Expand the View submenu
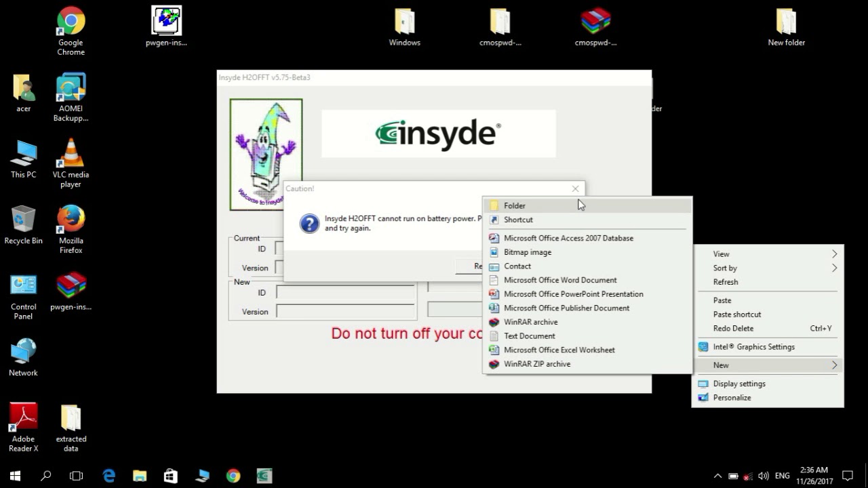The height and width of the screenshot is (488, 868). point(768,254)
